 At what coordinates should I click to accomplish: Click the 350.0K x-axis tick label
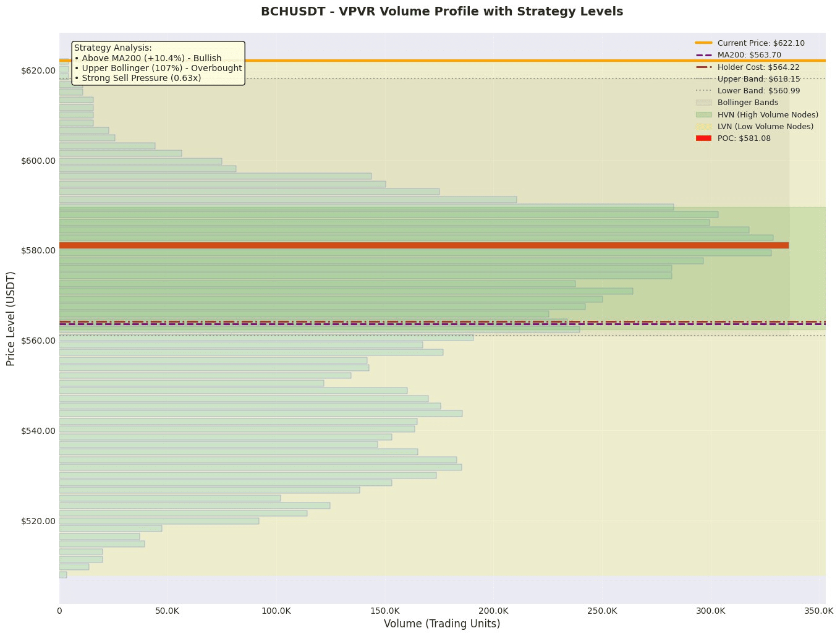click(819, 611)
